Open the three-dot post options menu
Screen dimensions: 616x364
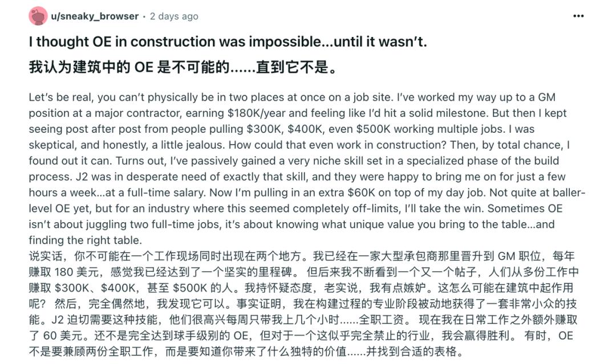tap(578, 16)
